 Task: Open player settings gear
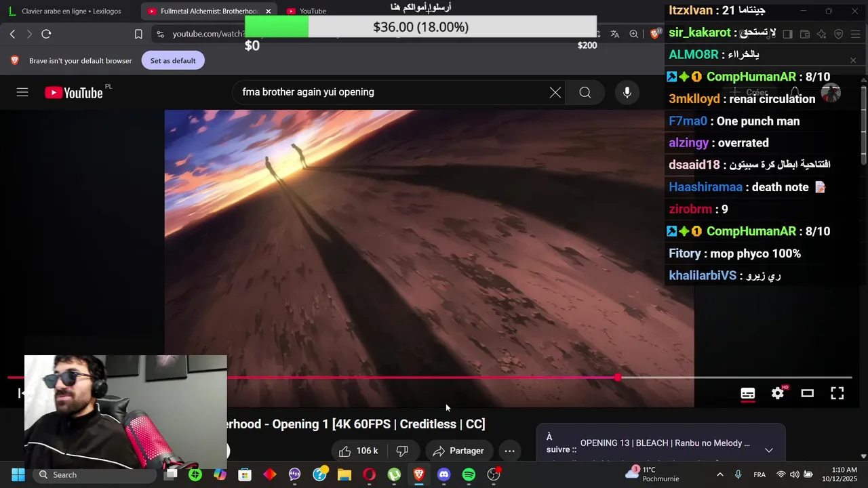[778, 393]
